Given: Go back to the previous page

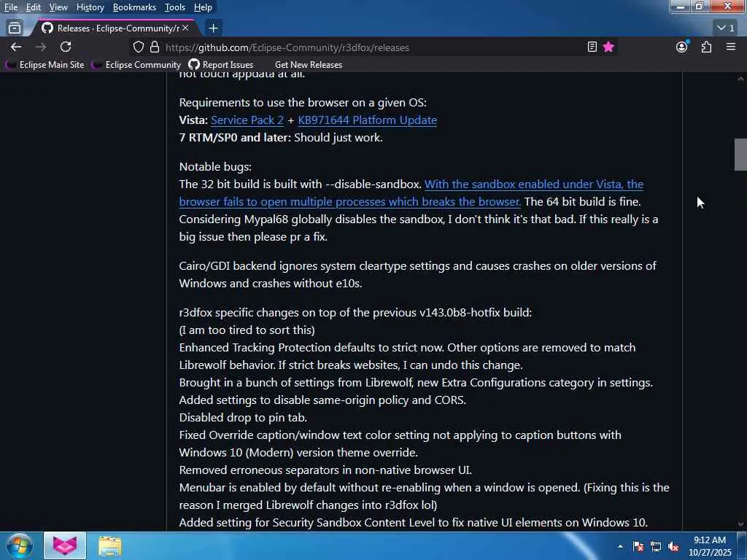Looking at the screenshot, I should point(16,47).
